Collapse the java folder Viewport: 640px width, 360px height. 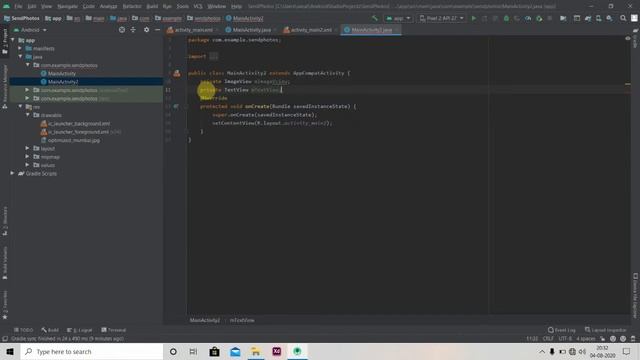[x=20, y=57]
